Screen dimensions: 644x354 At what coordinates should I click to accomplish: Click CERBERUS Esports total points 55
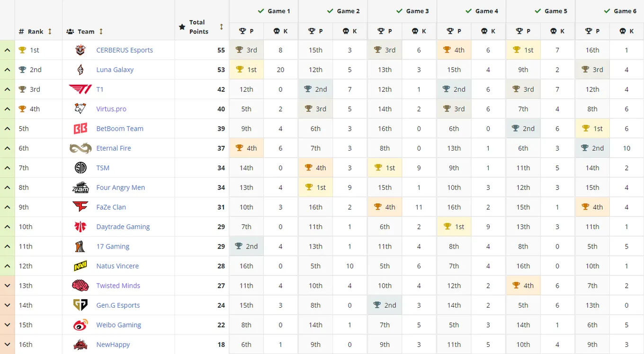(221, 50)
